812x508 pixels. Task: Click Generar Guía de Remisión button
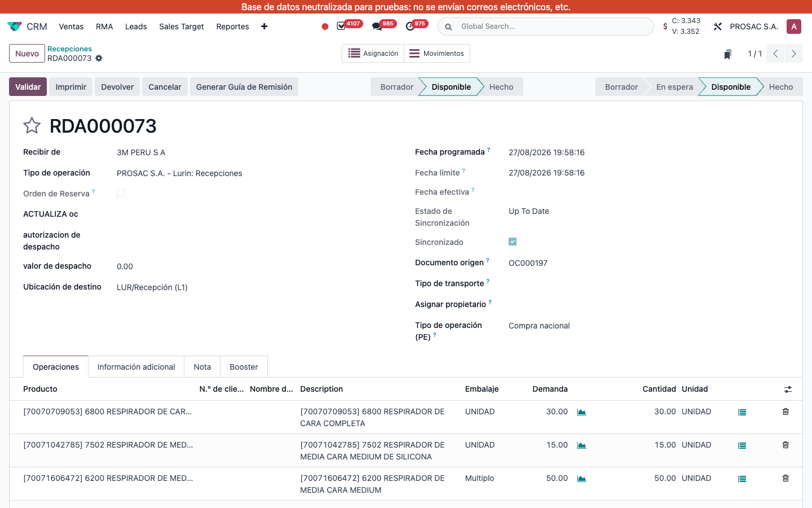(244, 87)
